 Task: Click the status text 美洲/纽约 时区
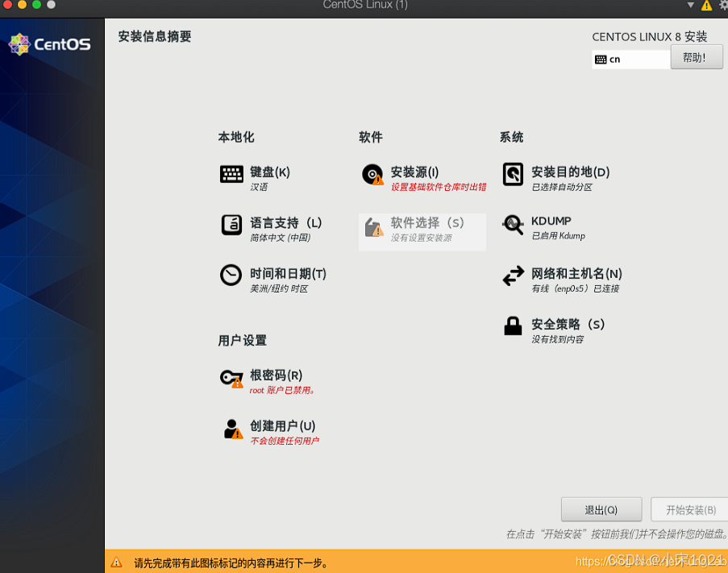pos(279,289)
